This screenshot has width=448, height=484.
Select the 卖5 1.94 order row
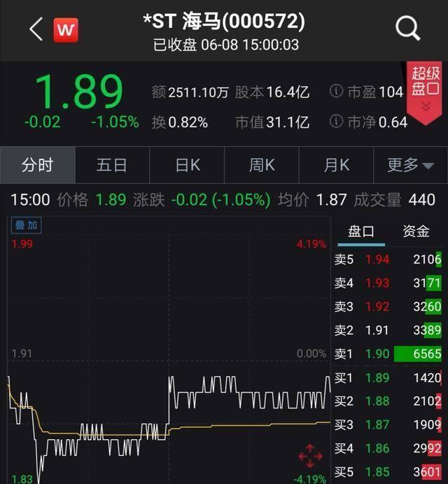tap(388, 259)
